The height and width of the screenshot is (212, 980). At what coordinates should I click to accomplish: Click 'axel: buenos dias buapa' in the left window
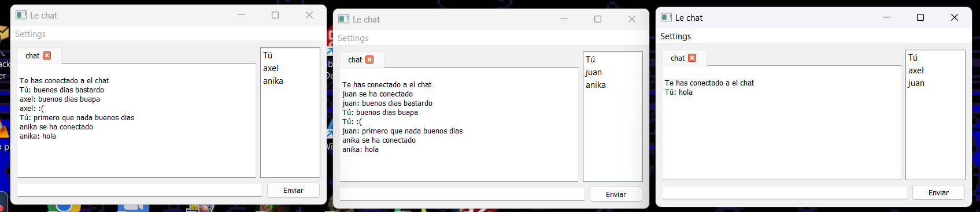pyautogui.click(x=60, y=99)
